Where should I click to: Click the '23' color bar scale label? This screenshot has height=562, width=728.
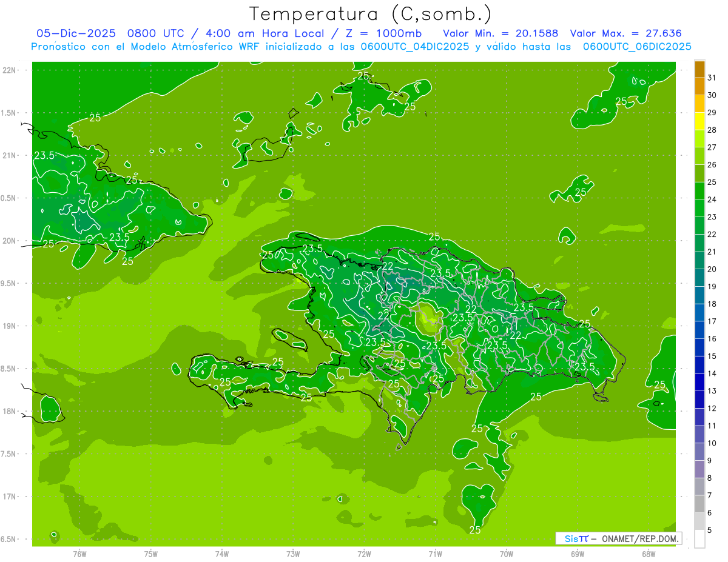point(712,217)
